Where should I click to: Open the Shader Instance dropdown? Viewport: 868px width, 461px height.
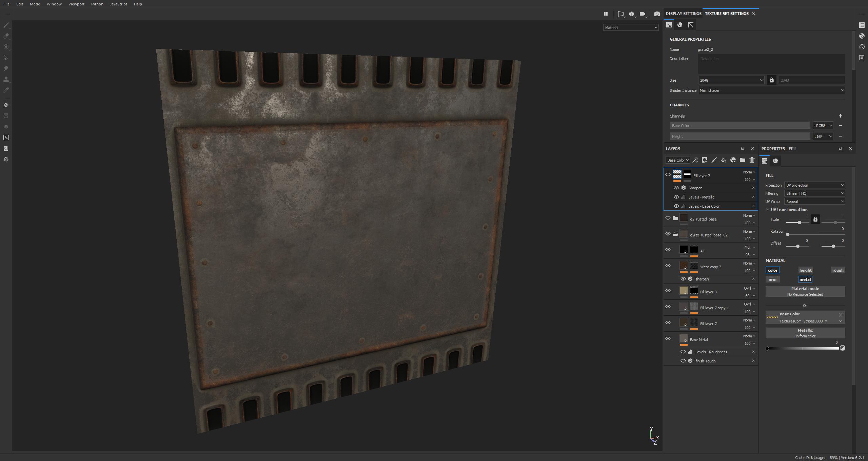pyautogui.click(x=771, y=90)
